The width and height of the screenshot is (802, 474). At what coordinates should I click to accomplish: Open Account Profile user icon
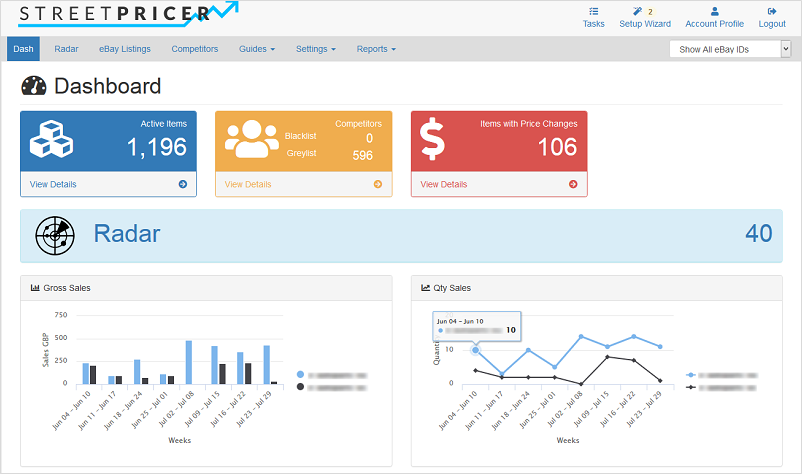pyautogui.click(x=714, y=11)
